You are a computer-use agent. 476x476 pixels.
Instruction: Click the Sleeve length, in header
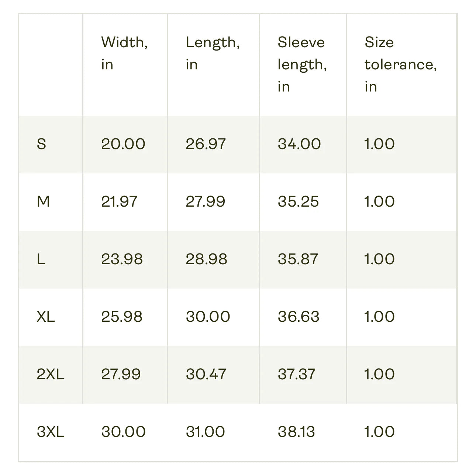302,64
